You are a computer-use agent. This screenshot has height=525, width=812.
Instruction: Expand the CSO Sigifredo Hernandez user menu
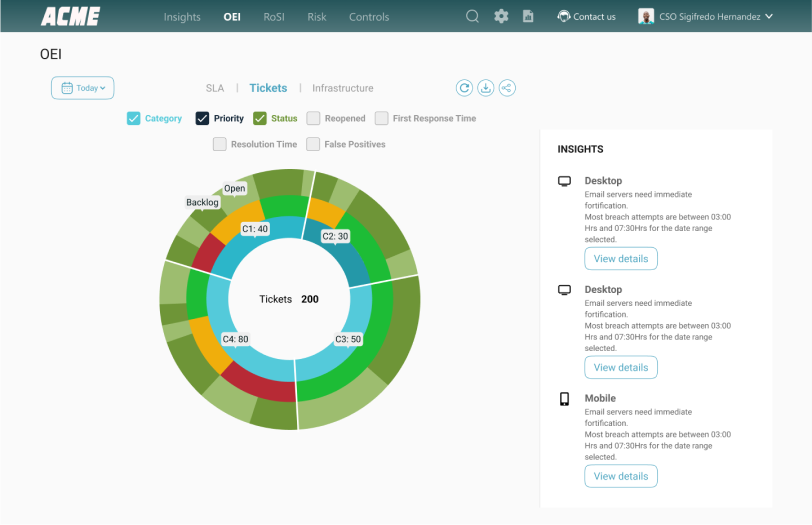[706, 16]
